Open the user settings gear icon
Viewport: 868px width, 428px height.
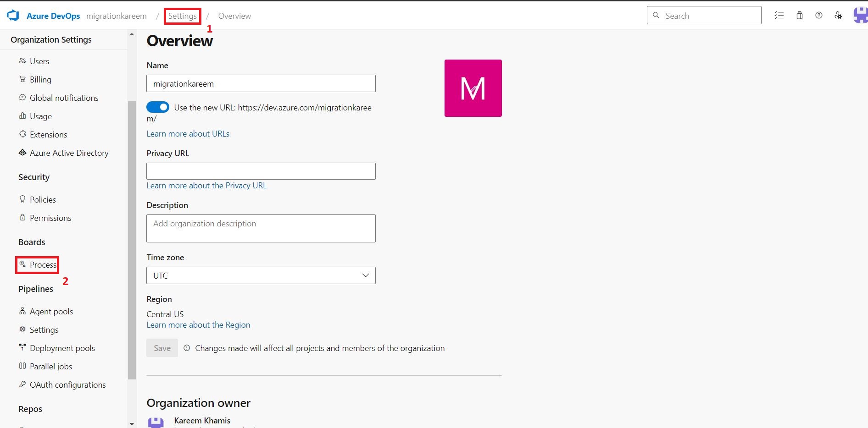click(x=839, y=15)
